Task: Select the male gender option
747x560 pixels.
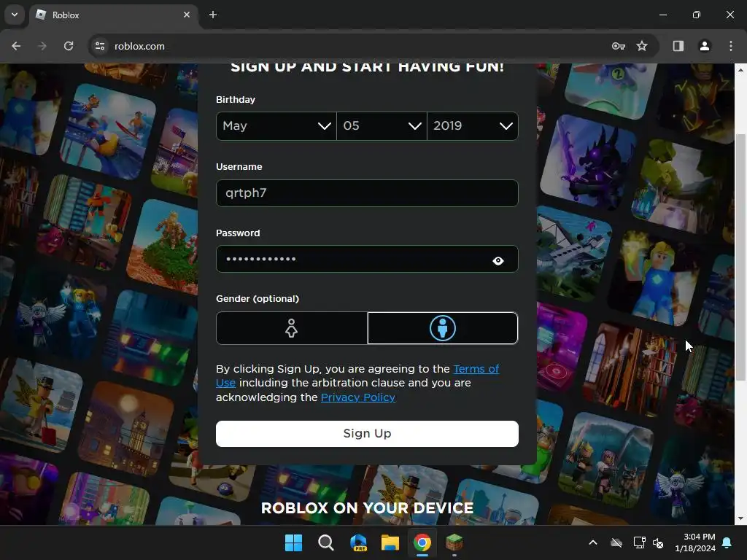Action: coord(443,328)
